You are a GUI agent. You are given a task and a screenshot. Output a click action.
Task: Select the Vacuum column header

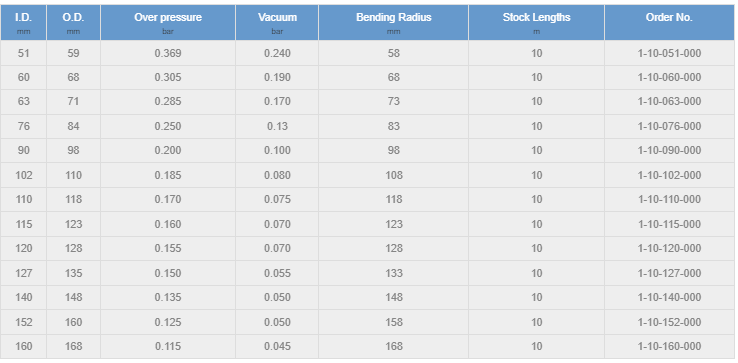(x=277, y=23)
